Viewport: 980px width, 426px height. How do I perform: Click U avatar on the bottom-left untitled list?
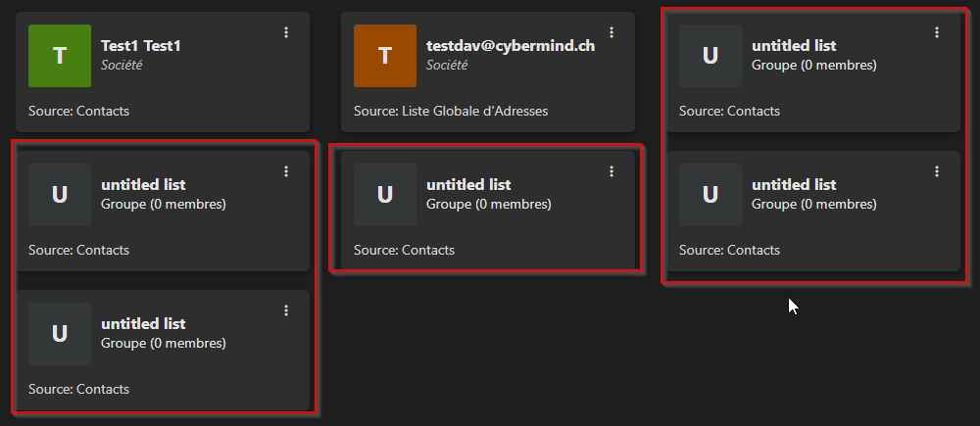60,334
